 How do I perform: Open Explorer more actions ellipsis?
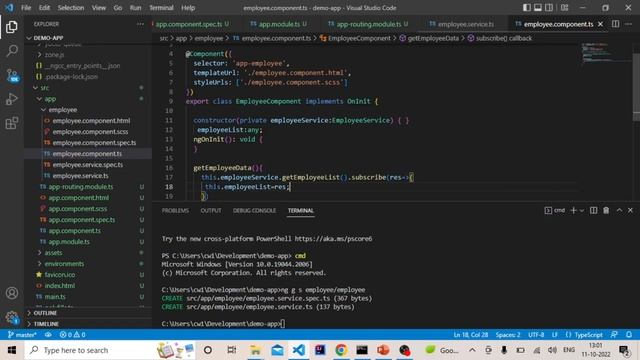pos(140,24)
